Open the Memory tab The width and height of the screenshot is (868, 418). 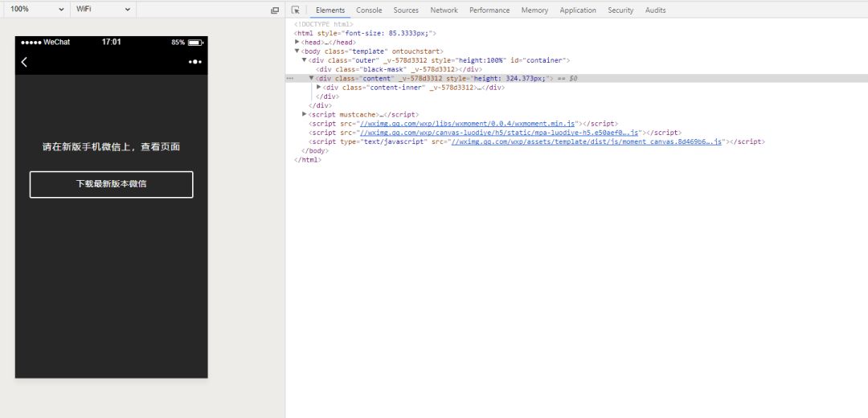coord(534,10)
